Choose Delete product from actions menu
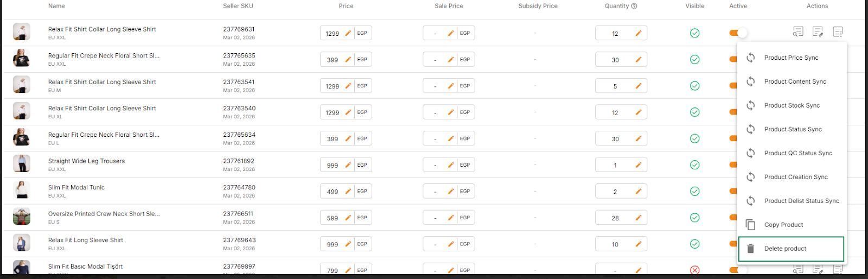This screenshot has width=868, height=279. tap(785, 249)
